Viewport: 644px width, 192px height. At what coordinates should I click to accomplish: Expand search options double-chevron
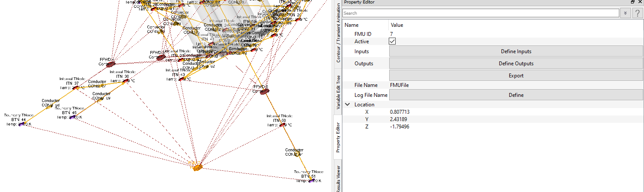[x=625, y=13]
